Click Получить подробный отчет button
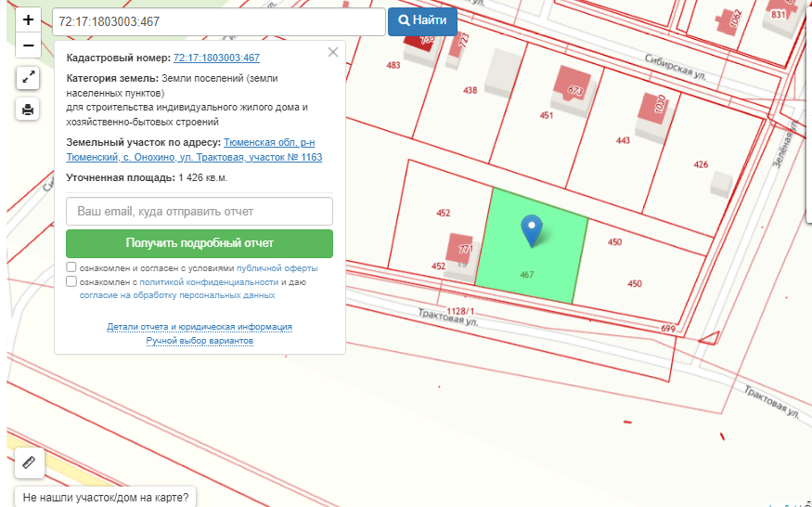This screenshot has height=507, width=812. [x=200, y=243]
